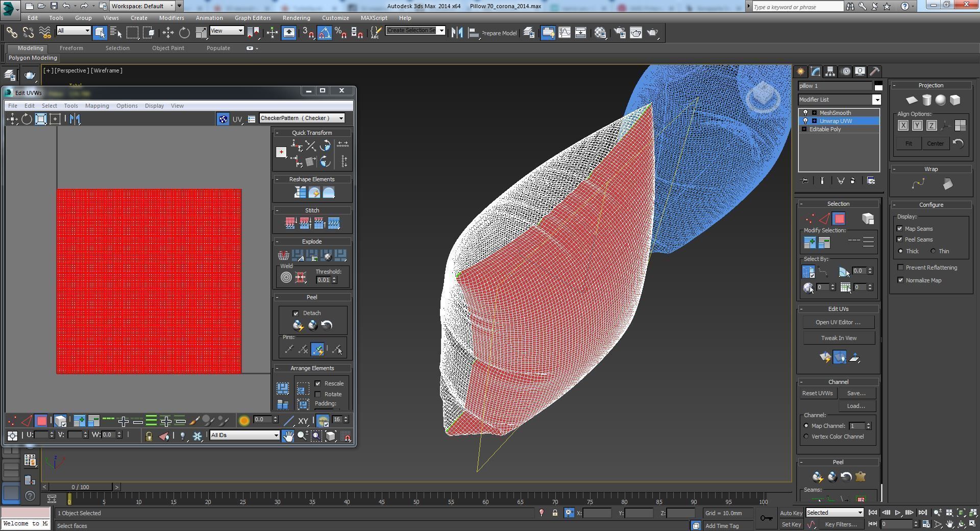980x531 pixels.
Task: Switch to the Freeform ribbon tab
Action: (71, 48)
